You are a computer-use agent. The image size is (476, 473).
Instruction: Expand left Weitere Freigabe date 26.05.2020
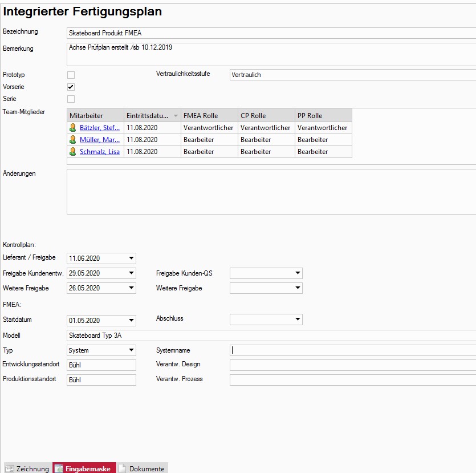(x=131, y=288)
